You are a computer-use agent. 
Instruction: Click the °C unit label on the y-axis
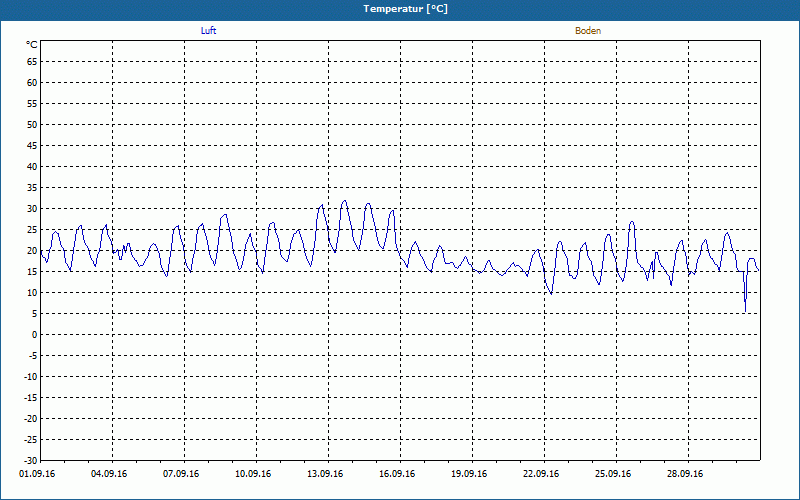pyautogui.click(x=32, y=45)
